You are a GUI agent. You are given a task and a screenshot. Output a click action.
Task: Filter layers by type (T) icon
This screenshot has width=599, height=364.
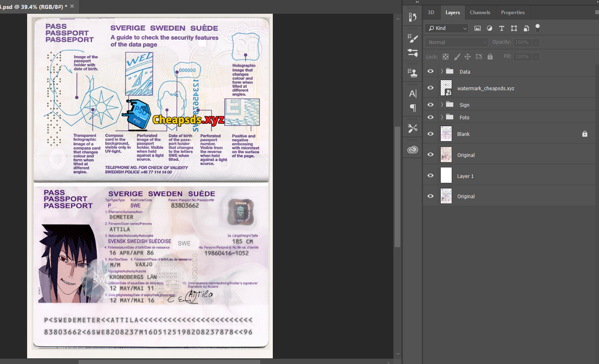[x=501, y=28]
